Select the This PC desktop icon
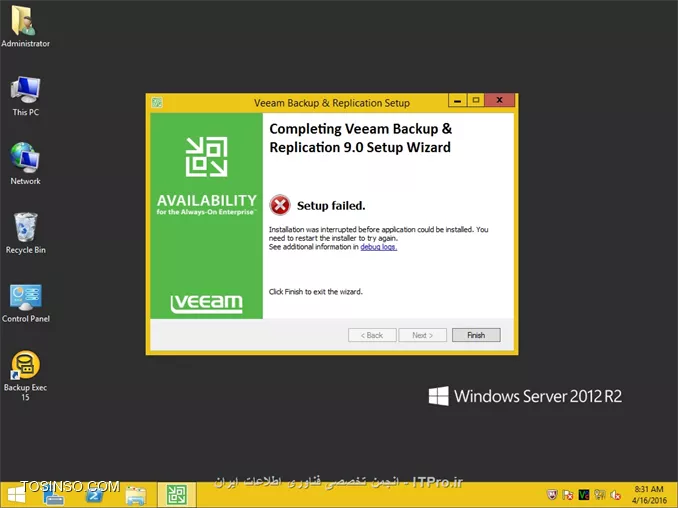Viewport: 678px width, 508px height. (x=25, y=96)
